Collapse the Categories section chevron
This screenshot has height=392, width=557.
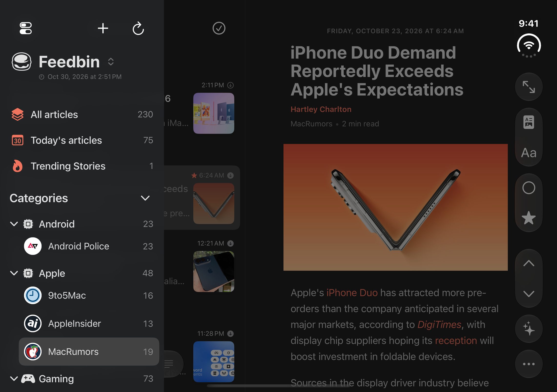(145, 198)
